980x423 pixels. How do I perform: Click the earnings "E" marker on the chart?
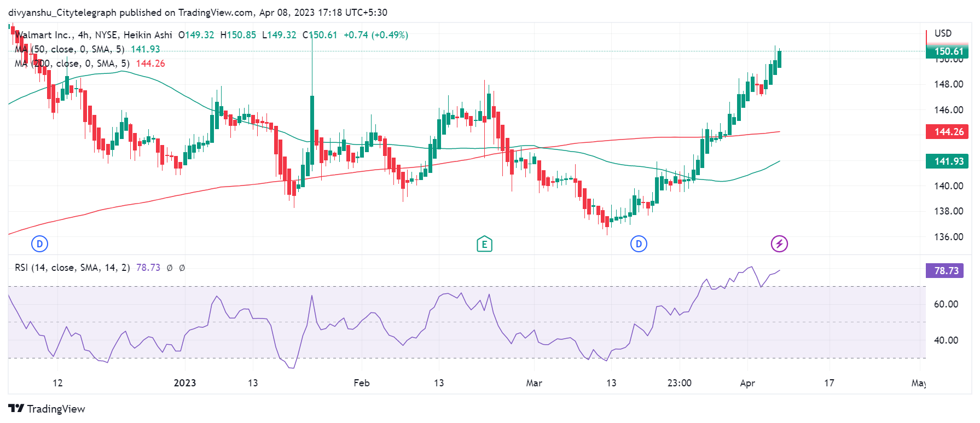click(484, 244)
